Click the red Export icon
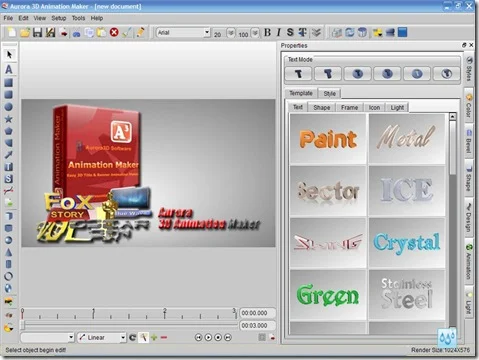Screen dimensions: 479x360 (64, 33)
